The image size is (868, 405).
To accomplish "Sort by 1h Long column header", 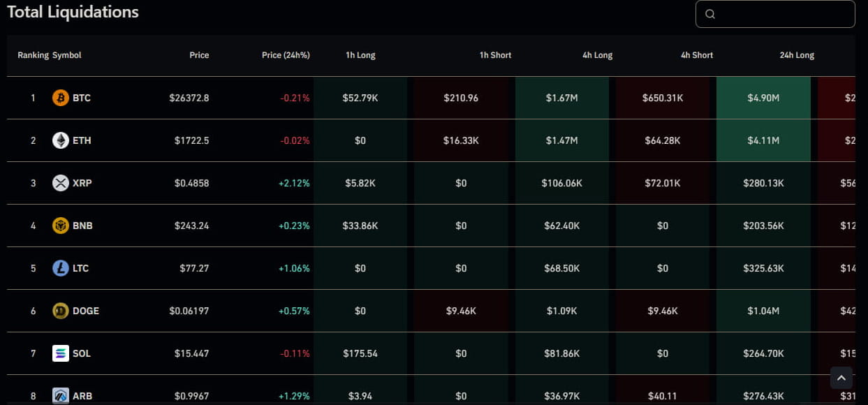I will tap(360, 55).
